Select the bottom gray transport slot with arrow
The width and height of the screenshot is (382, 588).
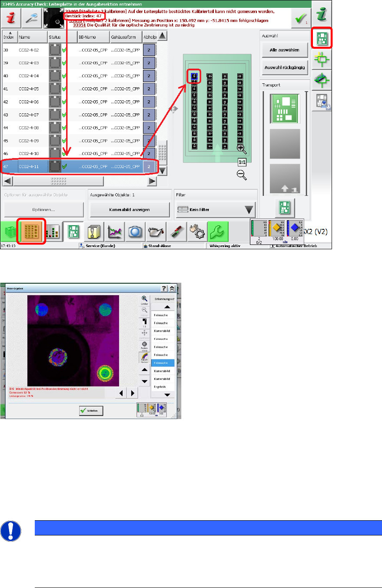[x=285, y=179]
